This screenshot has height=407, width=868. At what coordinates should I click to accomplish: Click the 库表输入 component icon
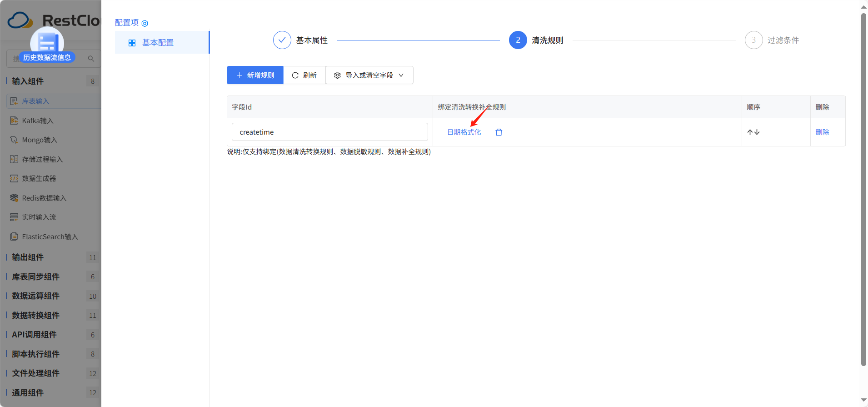(x=14, y=101)
